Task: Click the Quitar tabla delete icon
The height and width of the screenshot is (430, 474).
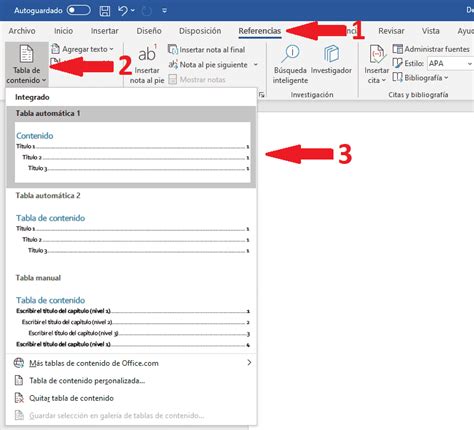Action: [19, 398]
